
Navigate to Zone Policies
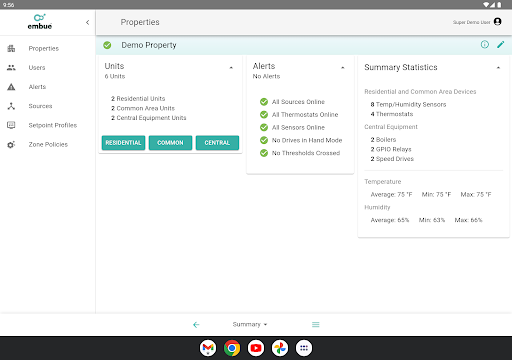pyautogui.click(x=48, y=145)
